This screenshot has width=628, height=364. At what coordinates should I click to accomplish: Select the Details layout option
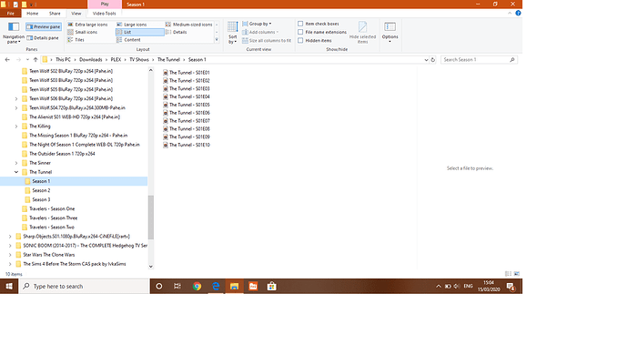[x=177, y=32]
